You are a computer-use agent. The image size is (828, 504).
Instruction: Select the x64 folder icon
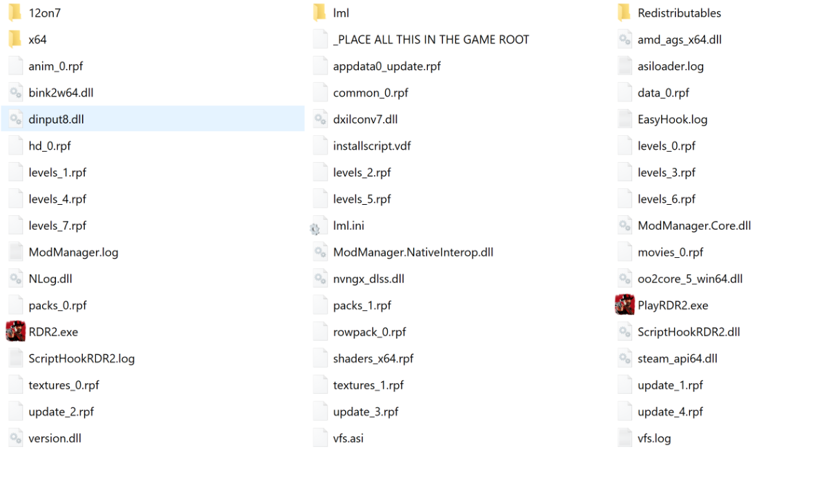click(15, 39)
